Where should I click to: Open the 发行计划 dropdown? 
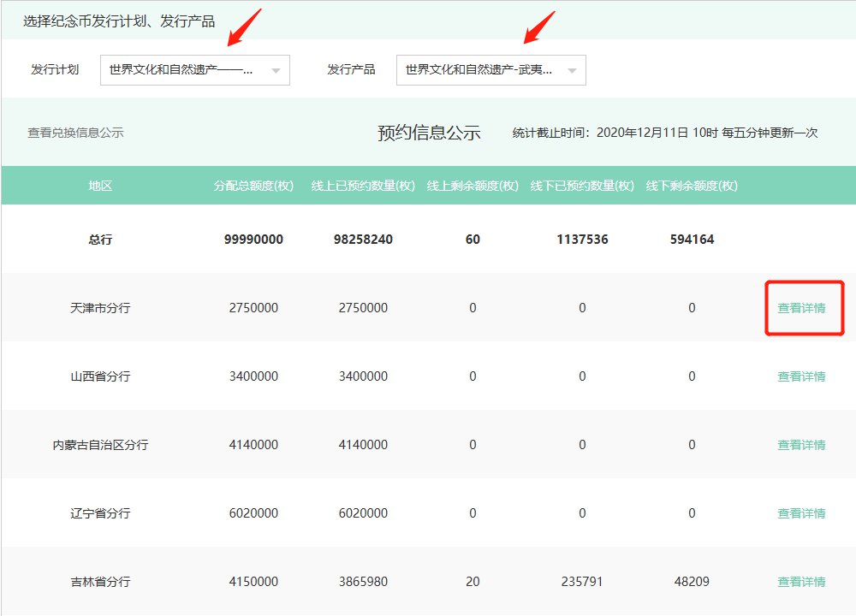194,70
